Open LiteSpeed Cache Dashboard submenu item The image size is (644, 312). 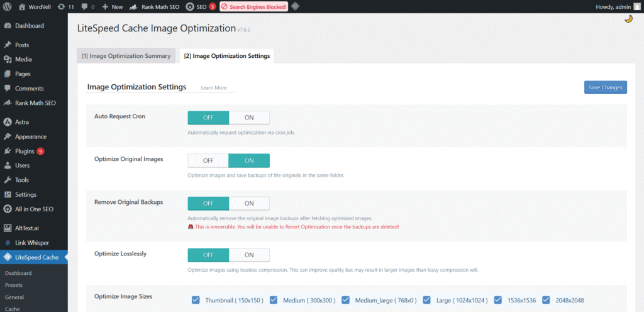pos(18,273)
